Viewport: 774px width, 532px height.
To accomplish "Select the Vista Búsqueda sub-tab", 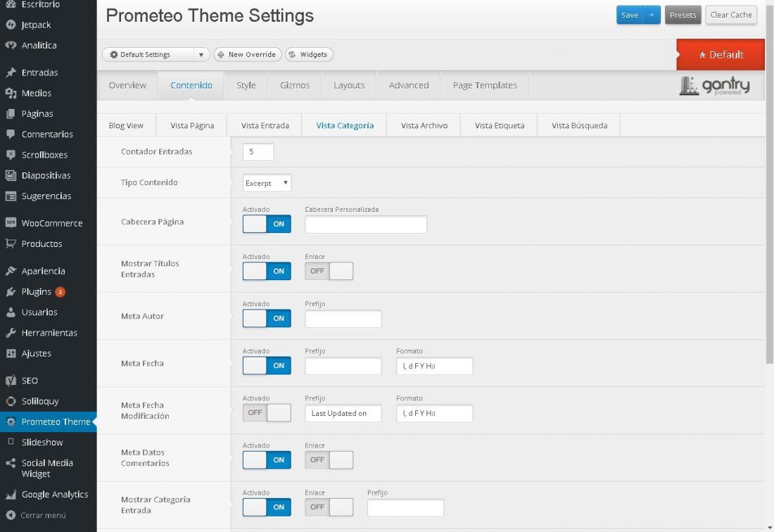I will [580, 125].
